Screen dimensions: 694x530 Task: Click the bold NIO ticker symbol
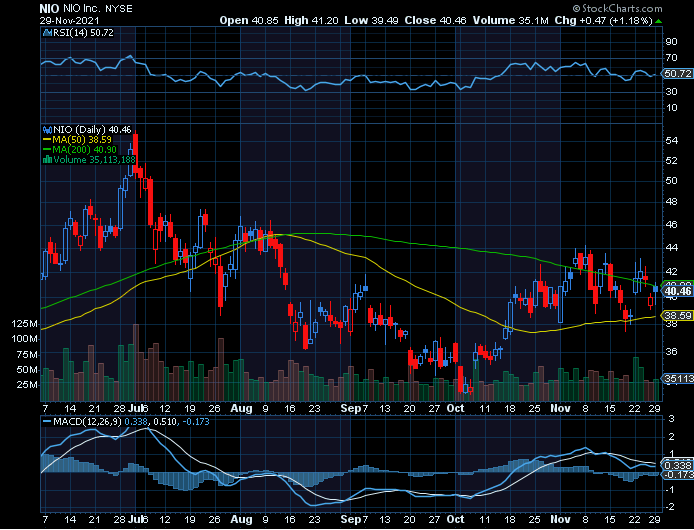tap(49, 9)
